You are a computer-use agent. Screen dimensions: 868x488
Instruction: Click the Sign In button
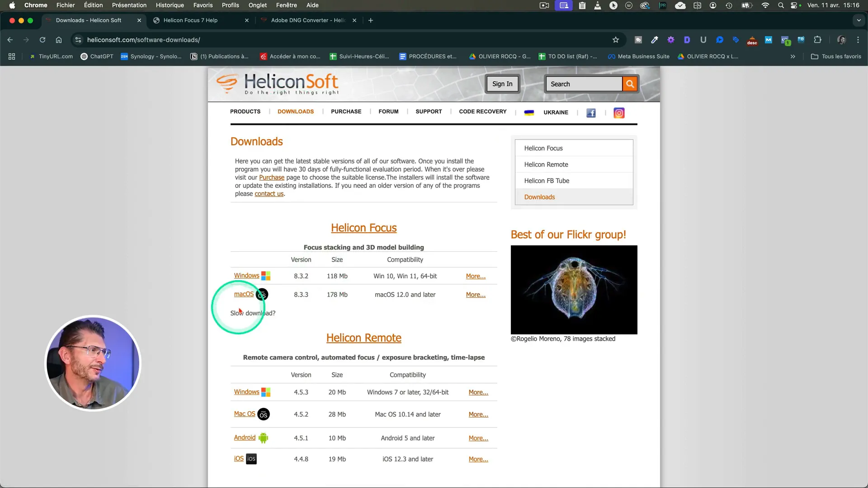[502, 84]
